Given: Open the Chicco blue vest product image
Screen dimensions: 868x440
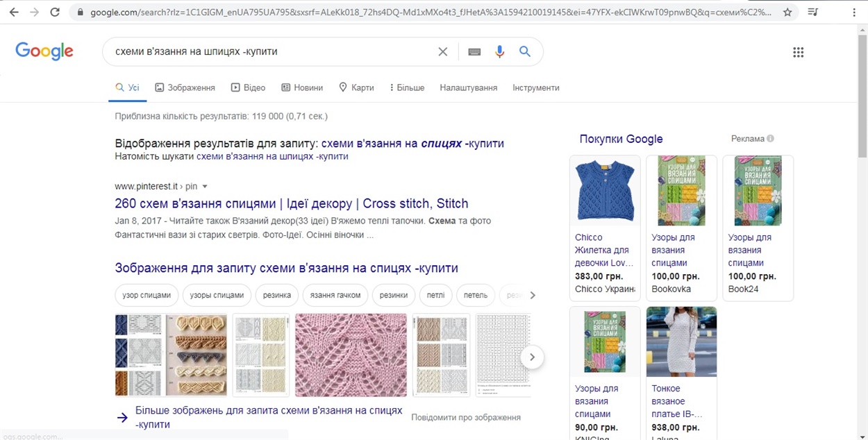Looking at the screenshot, I should coord(605,190).
